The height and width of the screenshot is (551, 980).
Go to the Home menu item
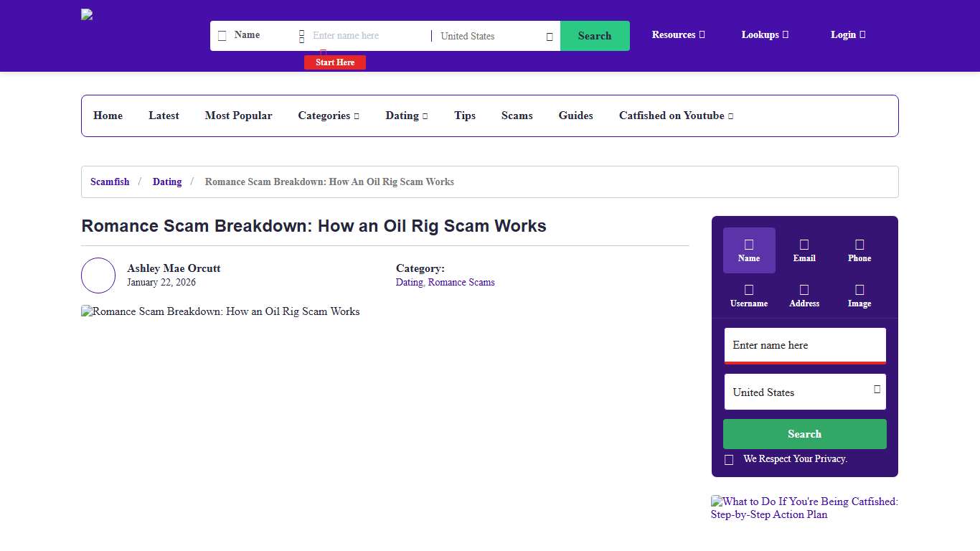tap(108, 116)
